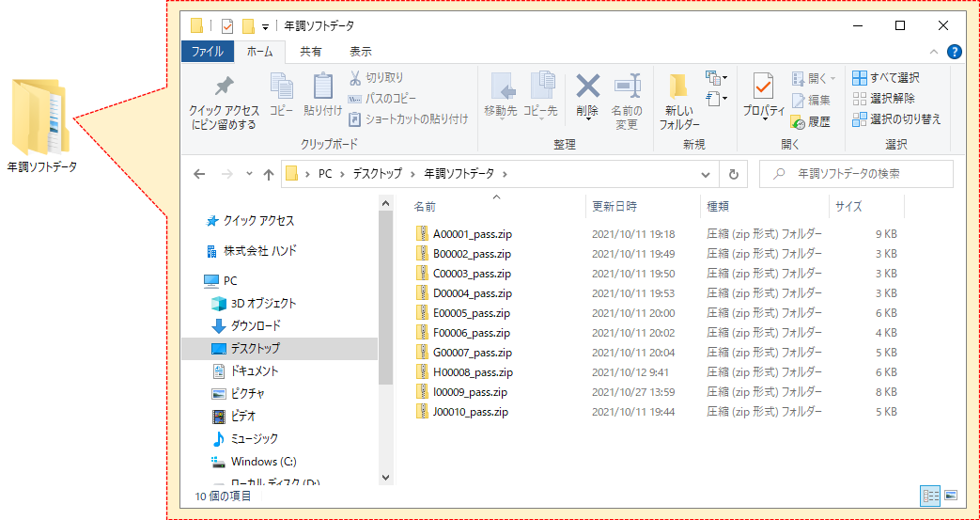Select Windows (C:) drive
Image resolution: width=980 pixels, height=520 pixels.
(x=254, y=461)
